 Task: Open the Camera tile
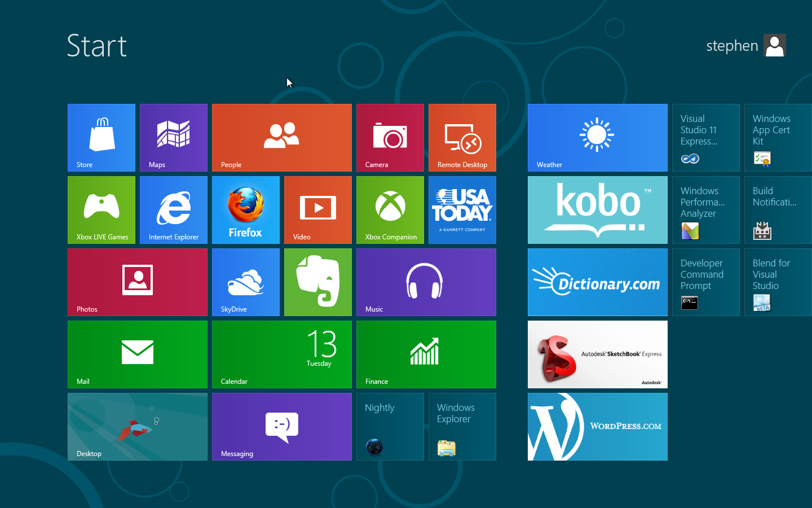coord(390,137)
